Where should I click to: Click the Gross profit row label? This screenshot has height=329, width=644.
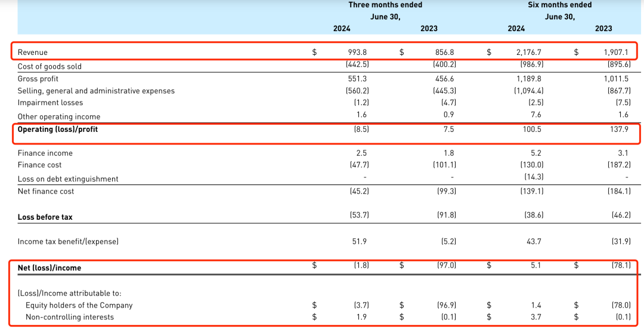pos(38,79)
